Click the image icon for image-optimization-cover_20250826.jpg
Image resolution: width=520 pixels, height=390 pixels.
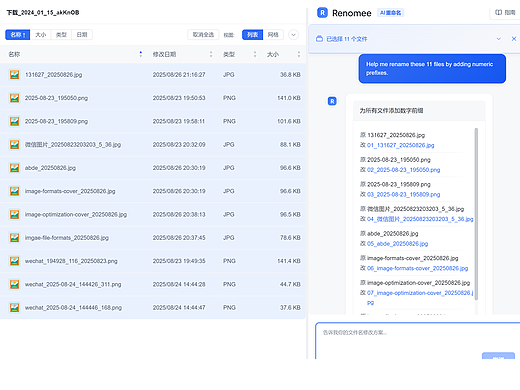click(14, 214)
